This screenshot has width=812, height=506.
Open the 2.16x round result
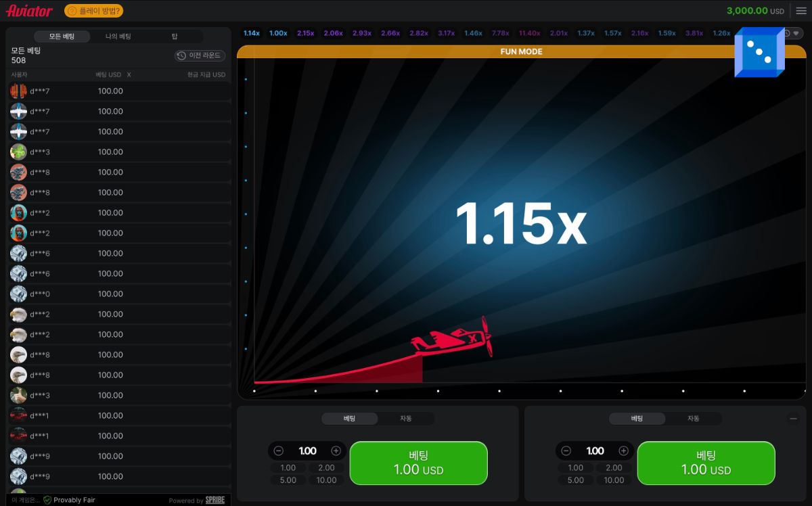tap(640, 33)
